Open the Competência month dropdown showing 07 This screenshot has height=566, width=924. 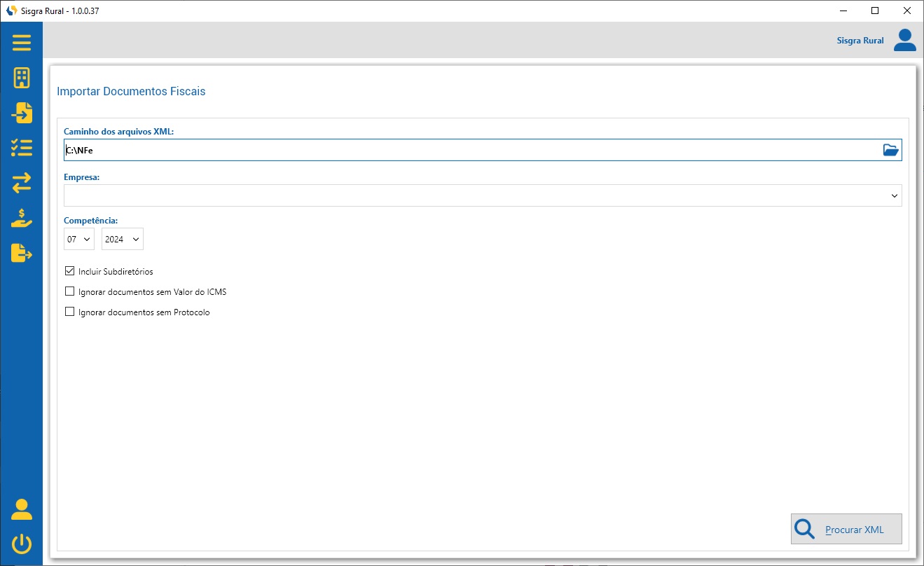79,239
